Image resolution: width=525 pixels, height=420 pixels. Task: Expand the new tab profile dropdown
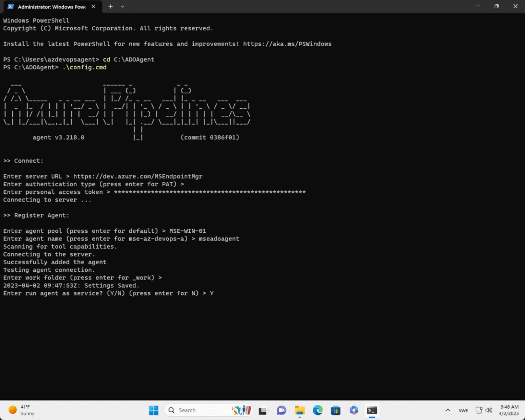tap(123, 7)
